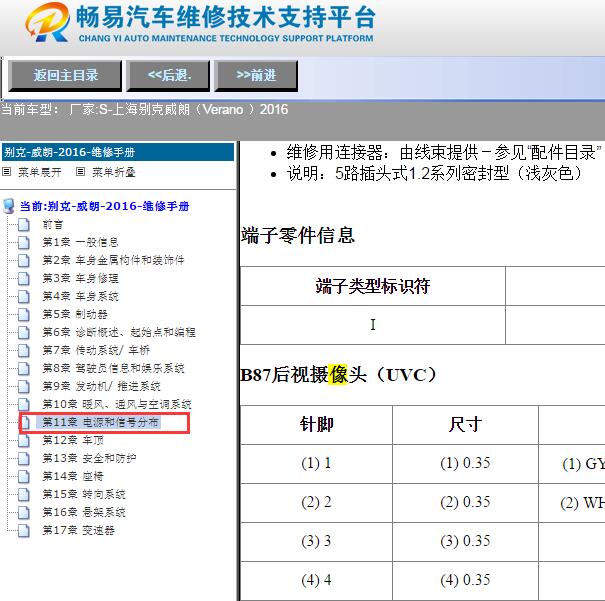This screenshot has width=605, height=601.
Task: Go forward with the >>前进 button
Action: click(256, 76)
